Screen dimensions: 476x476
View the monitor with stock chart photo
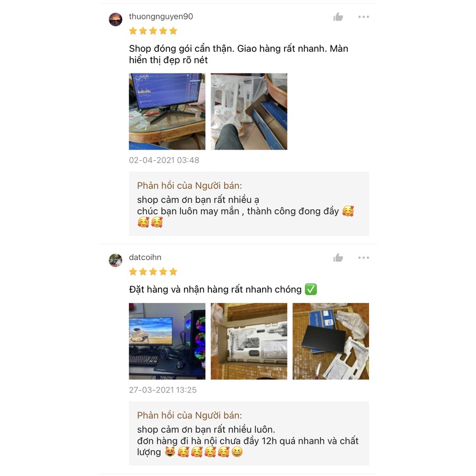(167, 112)
